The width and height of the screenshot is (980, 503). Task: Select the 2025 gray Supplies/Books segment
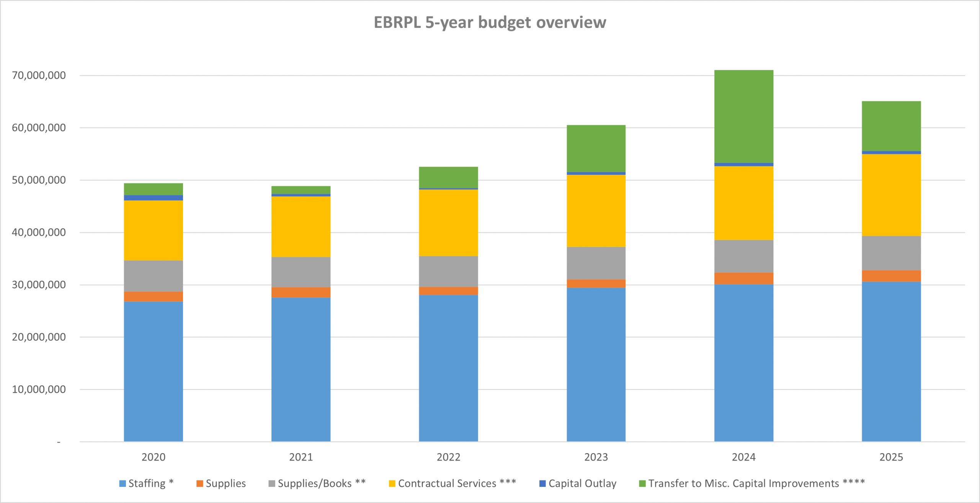click(x=891, y=253)
